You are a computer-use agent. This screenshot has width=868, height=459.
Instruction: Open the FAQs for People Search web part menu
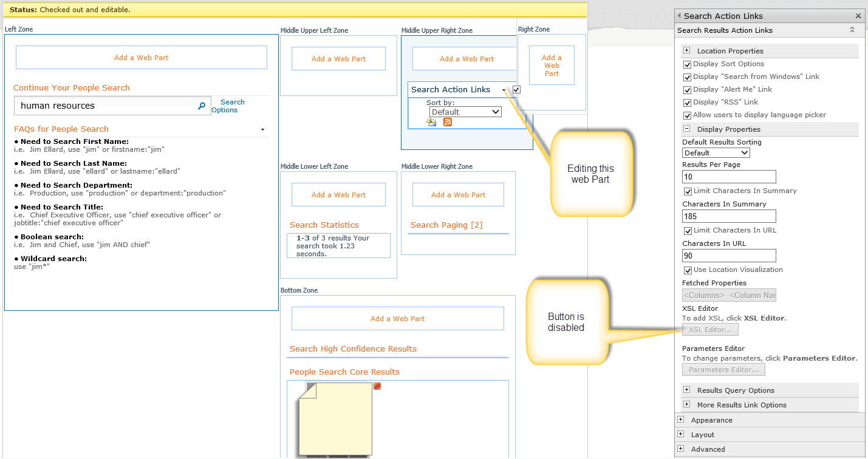262,129
